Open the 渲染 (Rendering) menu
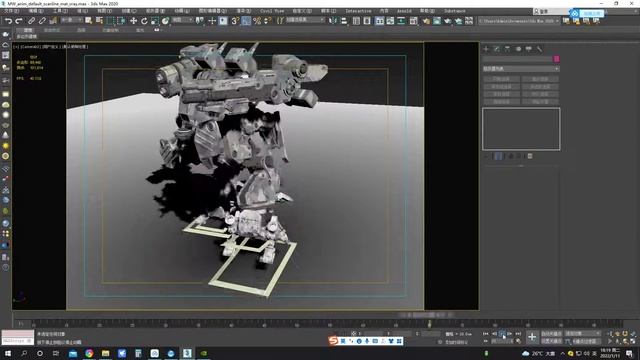The height and width of the screenshot is (360, 640). point(244,11)
